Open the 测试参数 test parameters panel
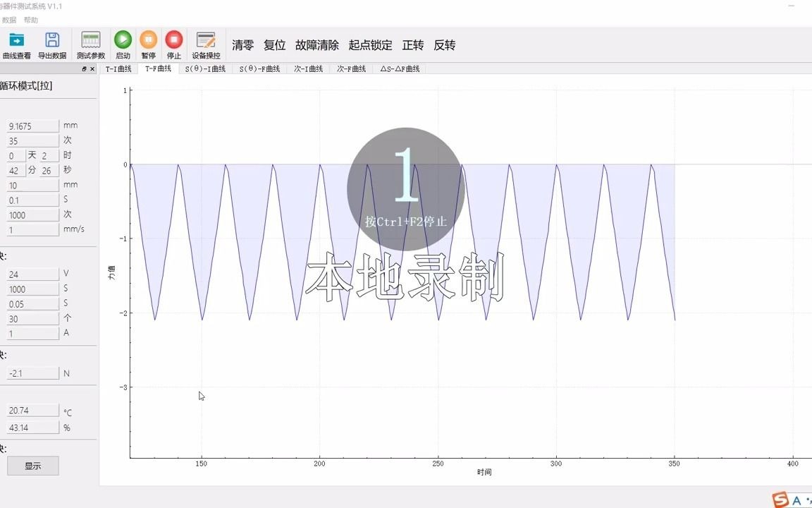 click(90, 44)
